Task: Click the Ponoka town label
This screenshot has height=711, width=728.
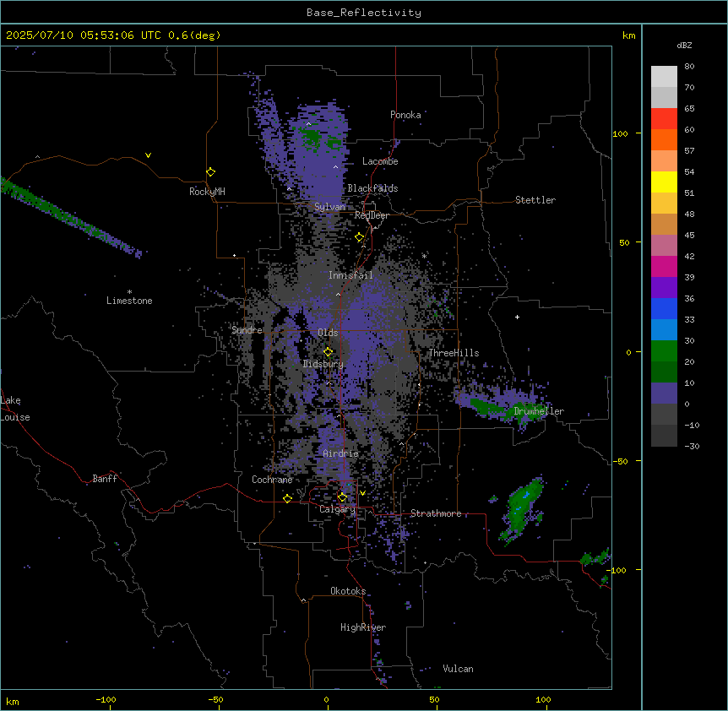Action: [x=405, y=115]
